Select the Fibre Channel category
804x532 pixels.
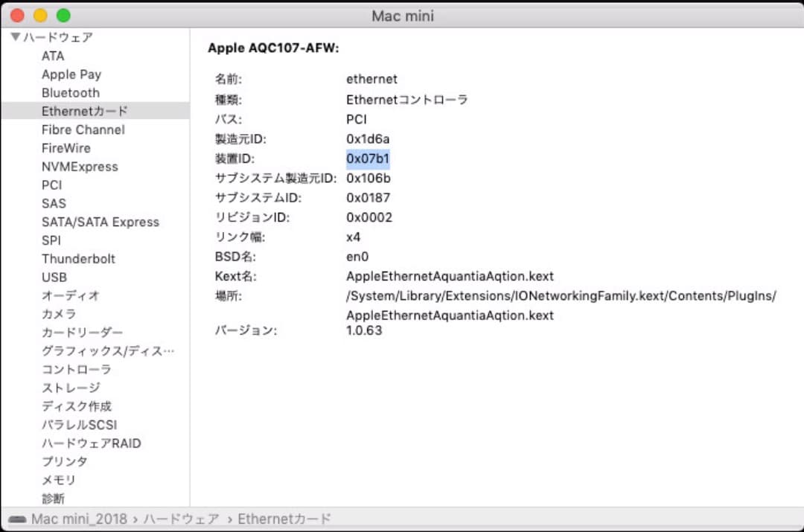(x=82, y=129)
